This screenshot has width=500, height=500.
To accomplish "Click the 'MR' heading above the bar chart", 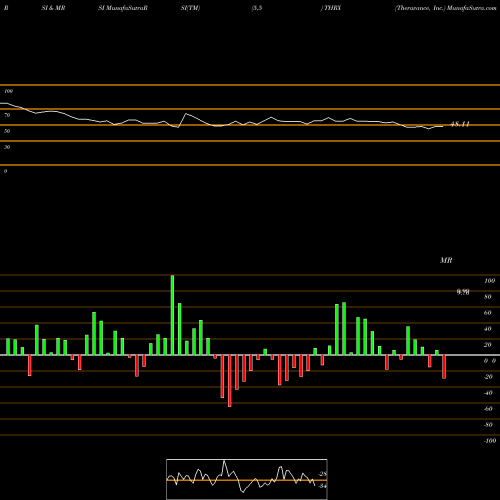I will point(446,260).
